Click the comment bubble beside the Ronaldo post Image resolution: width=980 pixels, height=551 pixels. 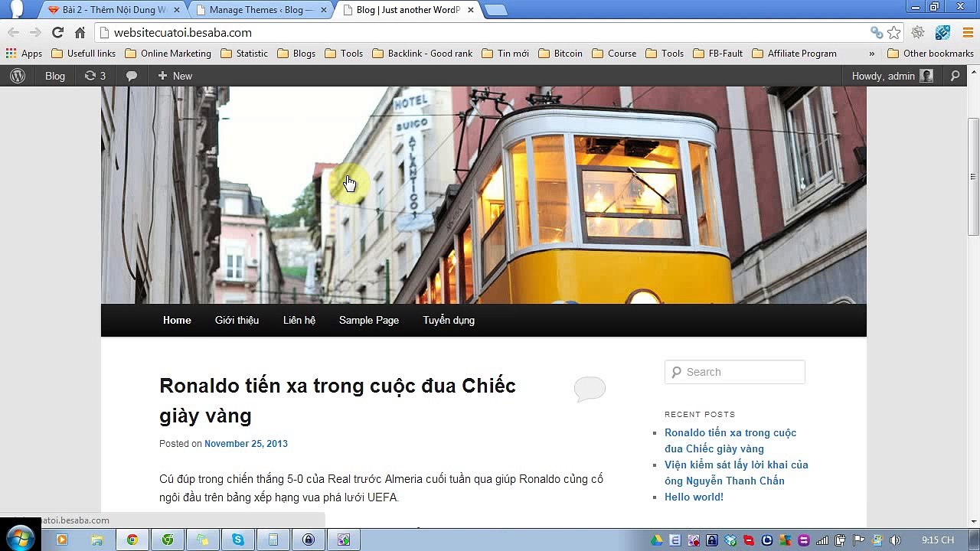coord(590,389)
